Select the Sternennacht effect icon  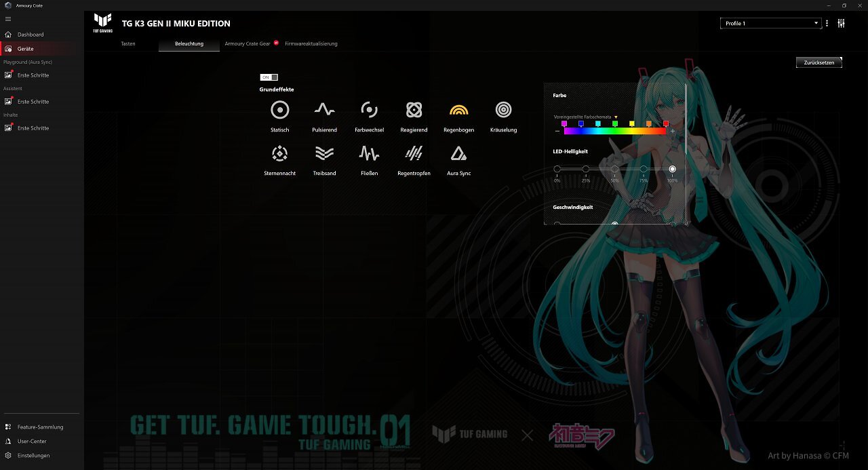(x=279, y=154)
